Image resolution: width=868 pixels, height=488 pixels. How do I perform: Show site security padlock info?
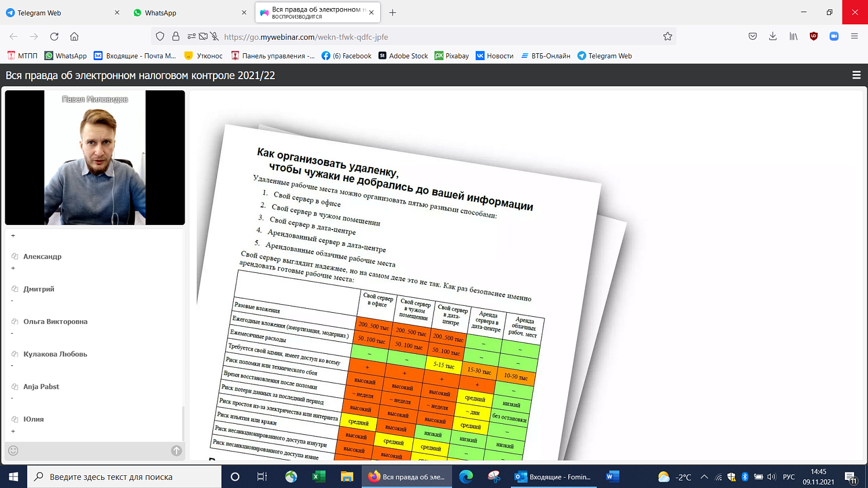176,36
